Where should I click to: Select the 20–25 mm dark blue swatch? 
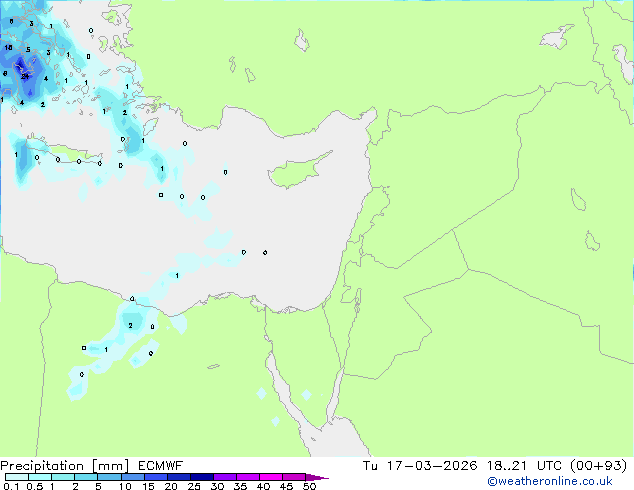[x=179, y=477]
